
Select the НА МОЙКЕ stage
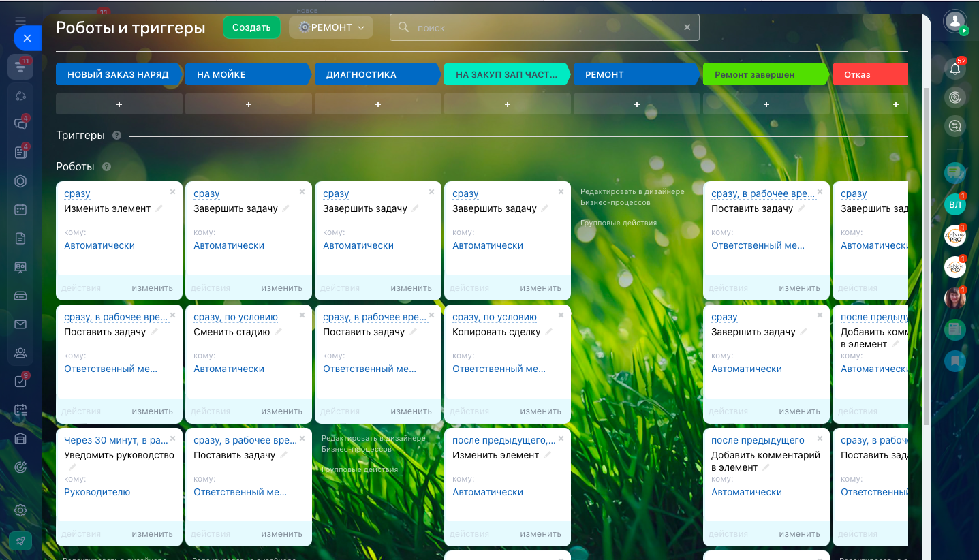(249, 74)
